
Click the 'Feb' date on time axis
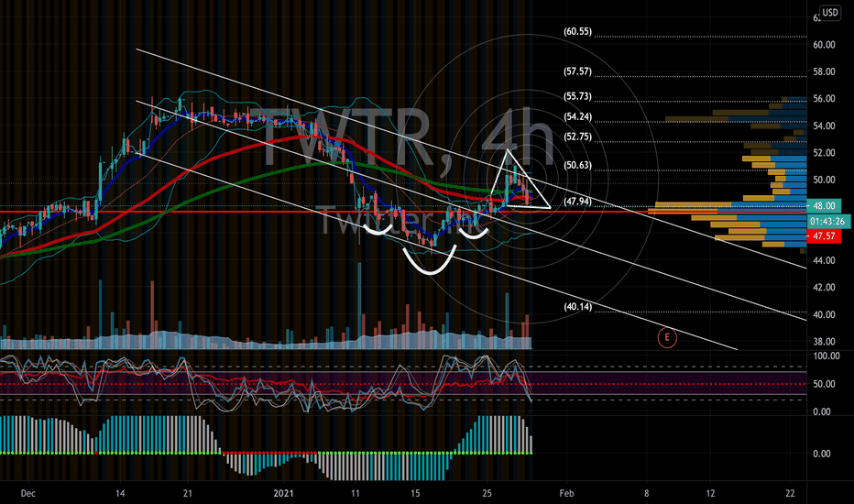[x=566, y=494]
